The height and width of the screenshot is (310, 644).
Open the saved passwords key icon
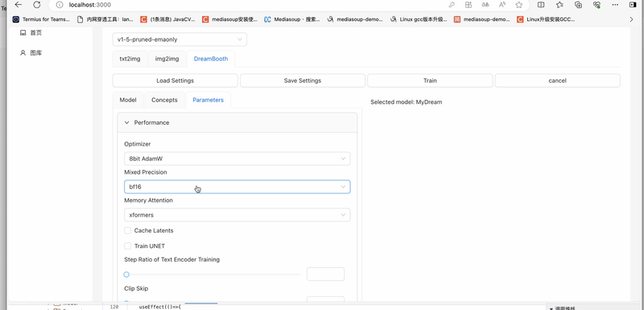tap(452, 5)
